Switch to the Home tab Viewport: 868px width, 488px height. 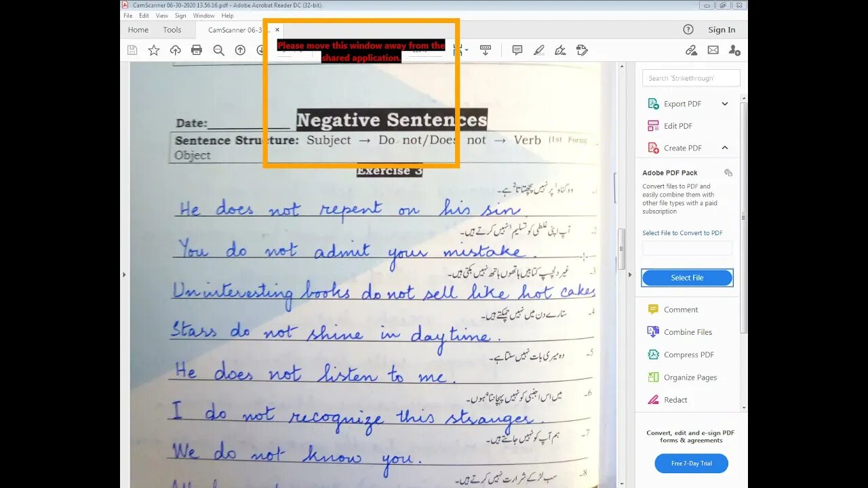[138, 30]
